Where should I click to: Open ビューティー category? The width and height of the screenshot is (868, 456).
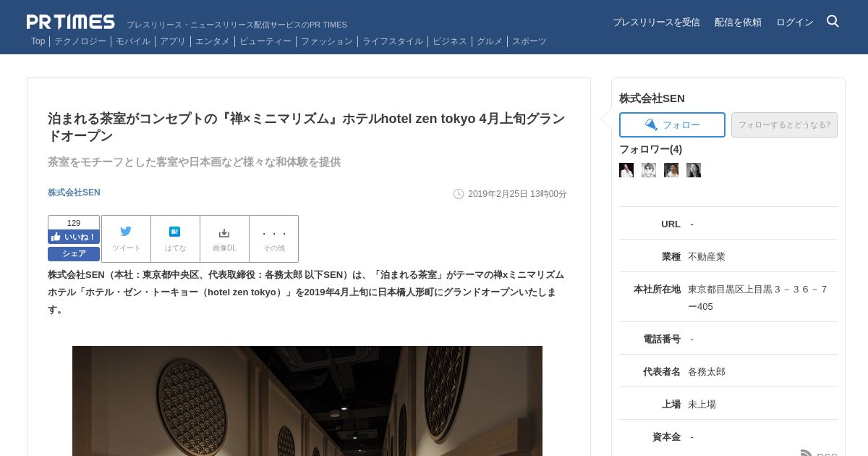click(x=265, y=41)
